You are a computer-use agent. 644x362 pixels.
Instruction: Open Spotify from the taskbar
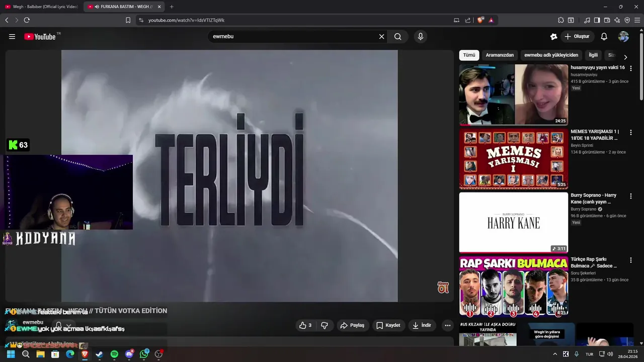[x=114, y=354]
